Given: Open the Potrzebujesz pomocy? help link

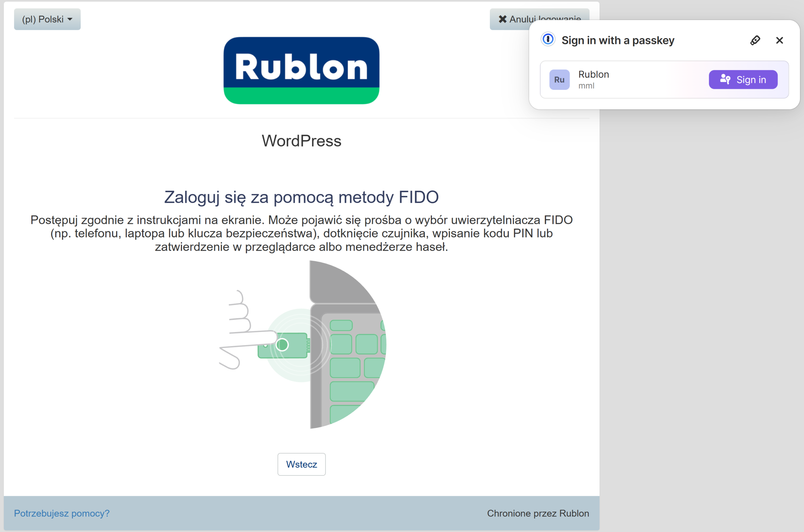Looking at the screenshot, I should click(62, 513).
